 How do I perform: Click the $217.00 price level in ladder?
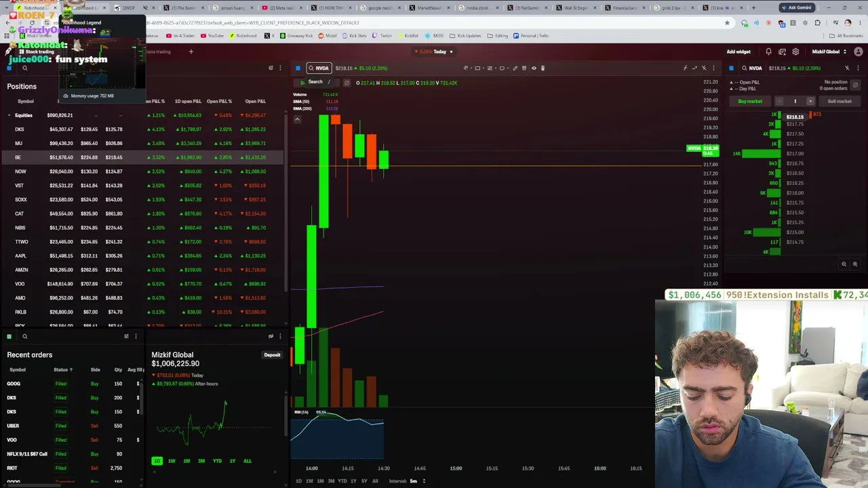click(795, 154)
